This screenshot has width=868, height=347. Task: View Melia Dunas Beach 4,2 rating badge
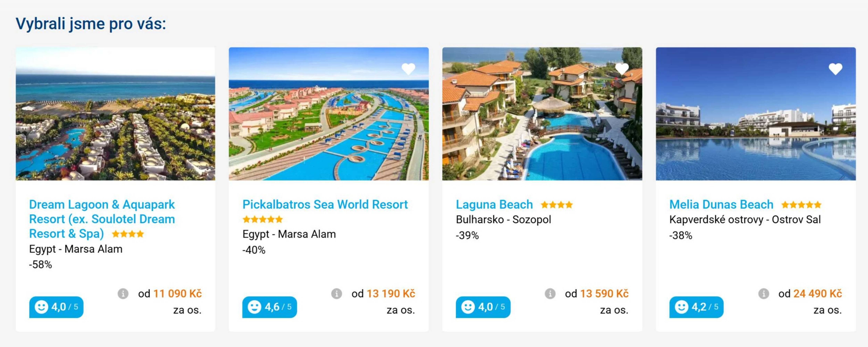click(696, 307)
